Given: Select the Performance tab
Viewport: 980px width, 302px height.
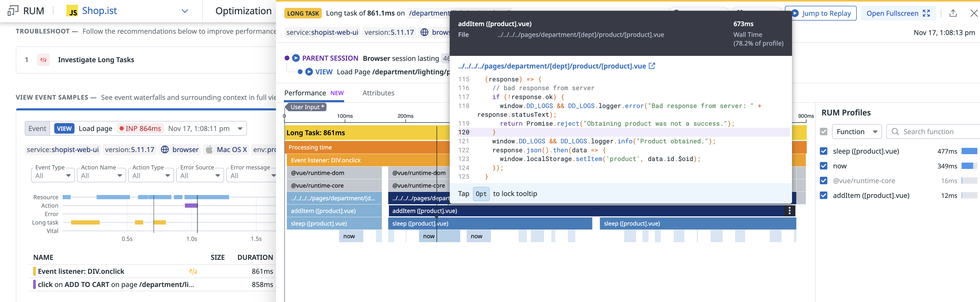Looking at the screenshot, I should point(305,93).
